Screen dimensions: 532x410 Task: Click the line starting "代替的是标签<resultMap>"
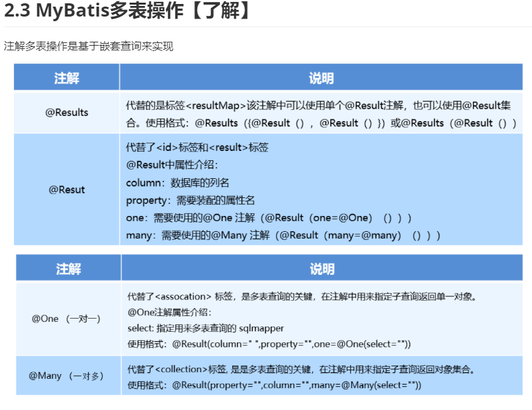tap(318, 105)
